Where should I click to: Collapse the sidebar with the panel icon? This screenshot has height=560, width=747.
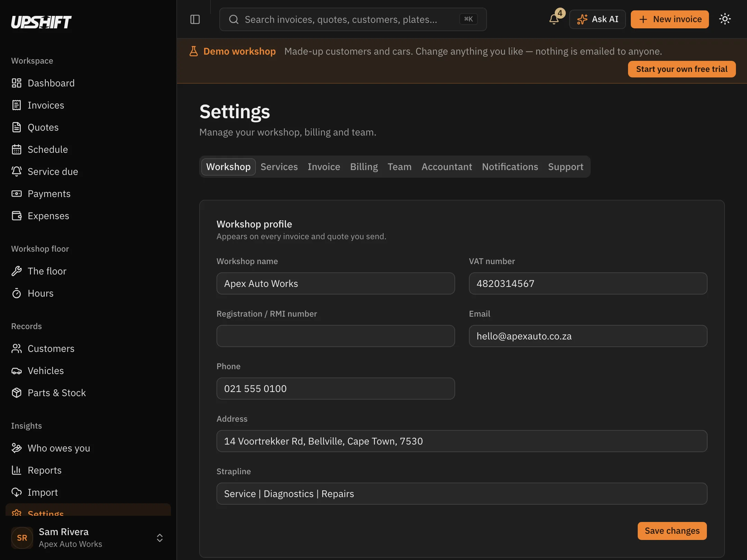195,19
